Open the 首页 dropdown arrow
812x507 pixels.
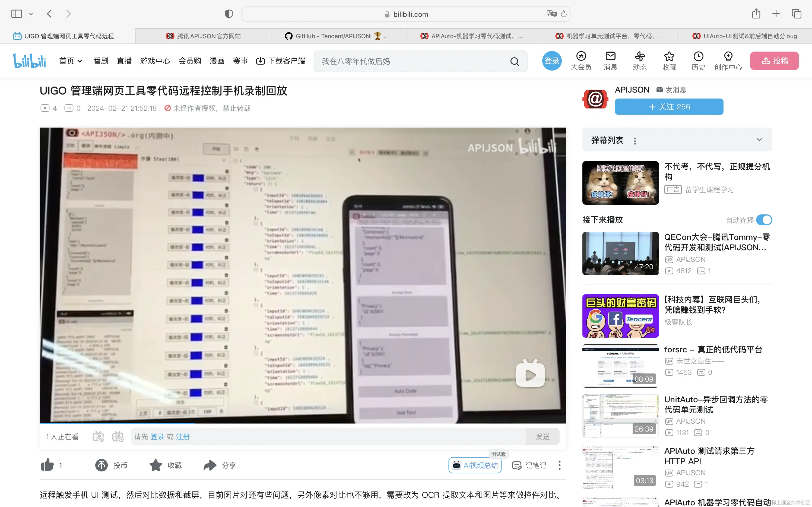pos(80,61)
